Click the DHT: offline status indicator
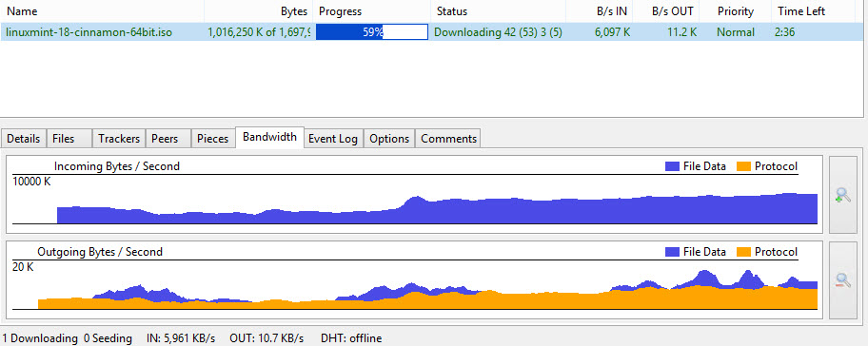 (351, 337)
